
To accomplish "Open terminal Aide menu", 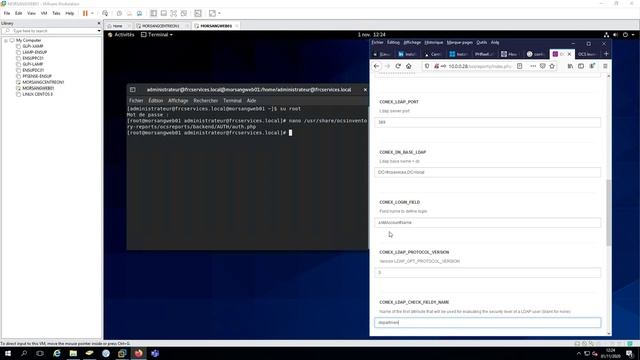I will pos(251,100).
